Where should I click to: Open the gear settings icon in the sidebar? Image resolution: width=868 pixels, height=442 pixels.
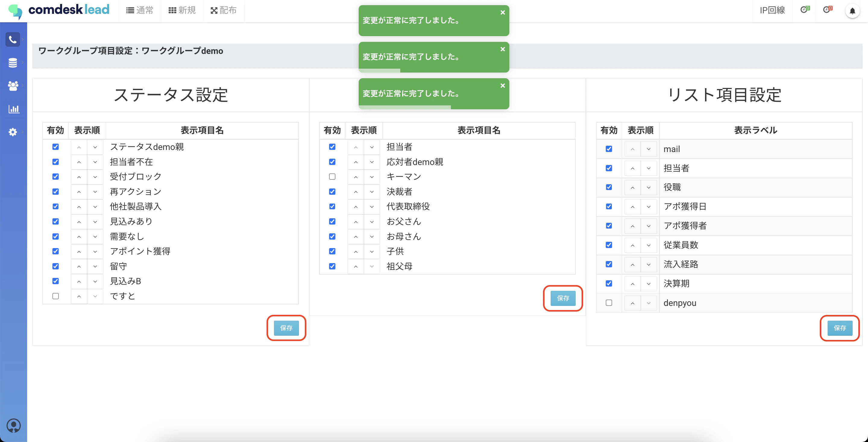tap(13, 132)
